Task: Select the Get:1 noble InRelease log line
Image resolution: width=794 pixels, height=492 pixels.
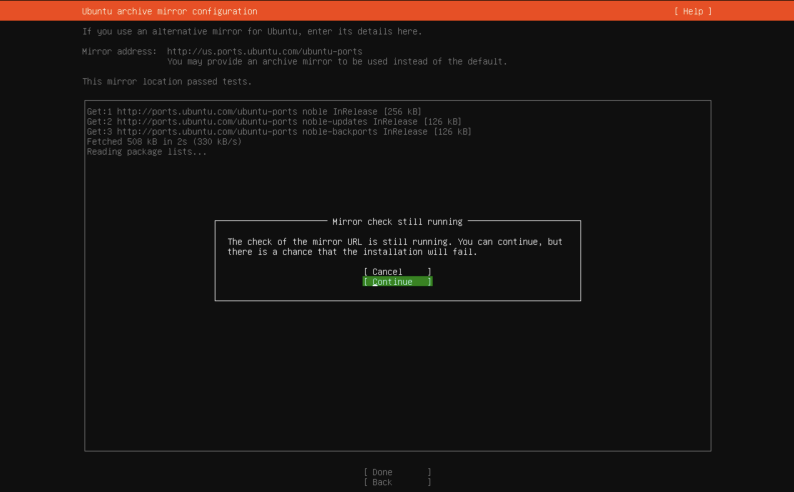Action: tap(254, 111)
